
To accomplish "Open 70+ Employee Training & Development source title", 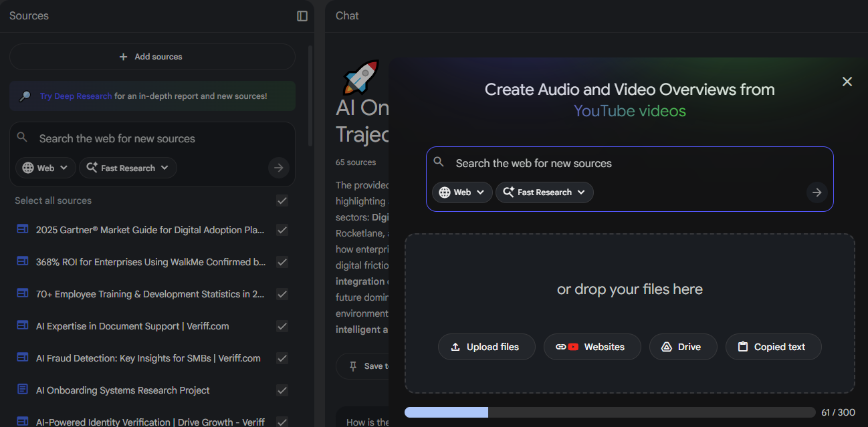I will 150,294.
